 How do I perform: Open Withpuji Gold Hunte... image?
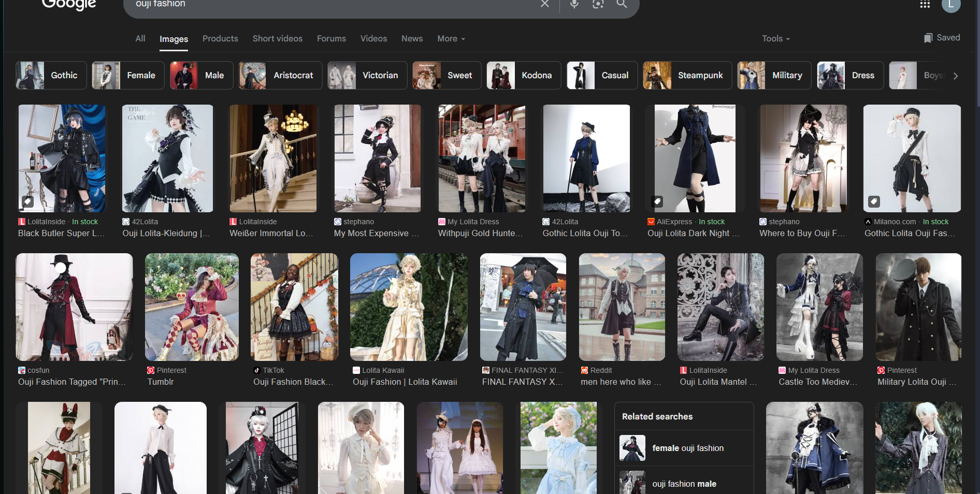(482, 158)
